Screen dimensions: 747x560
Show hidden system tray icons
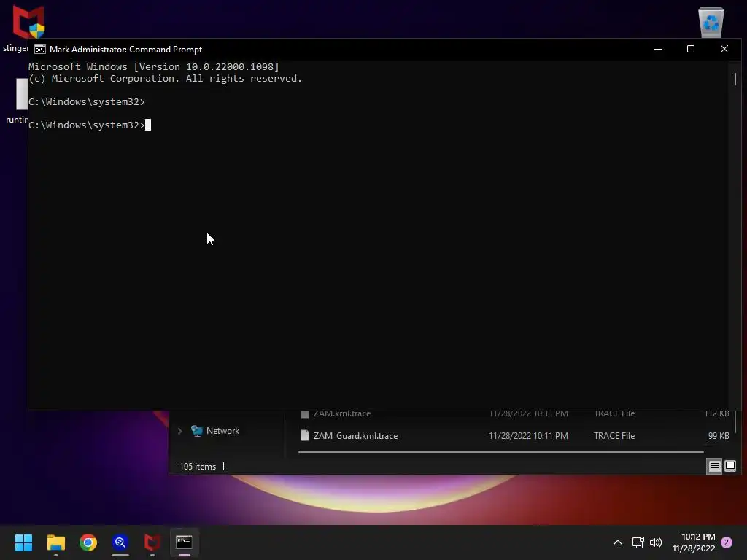617,542
